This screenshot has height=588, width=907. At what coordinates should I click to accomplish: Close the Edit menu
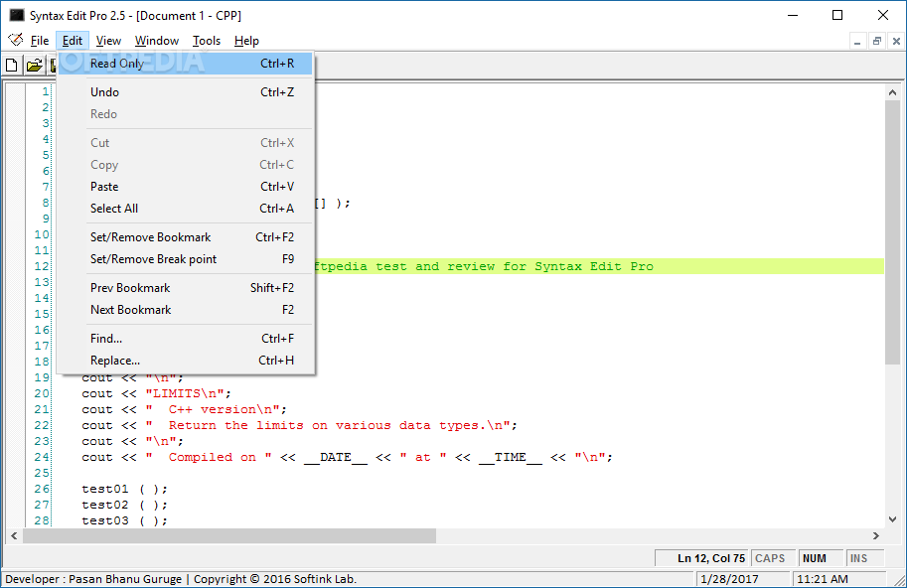[x=73, y=41]
